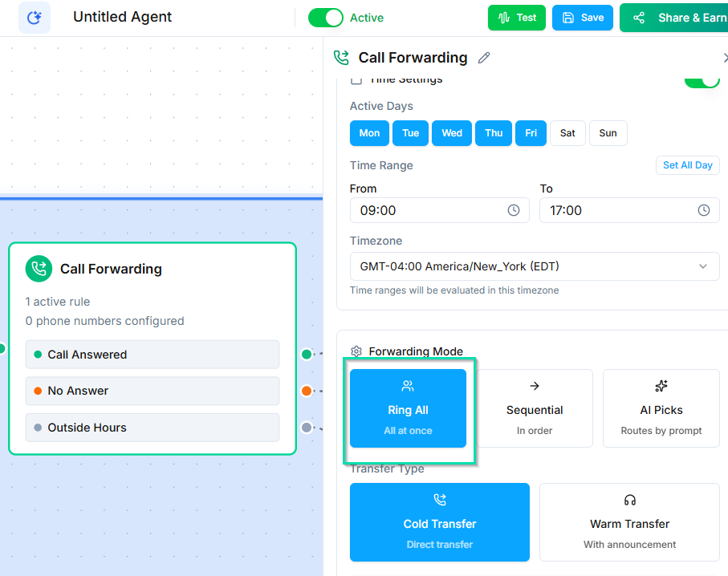Click the Test button

(516, 18)
